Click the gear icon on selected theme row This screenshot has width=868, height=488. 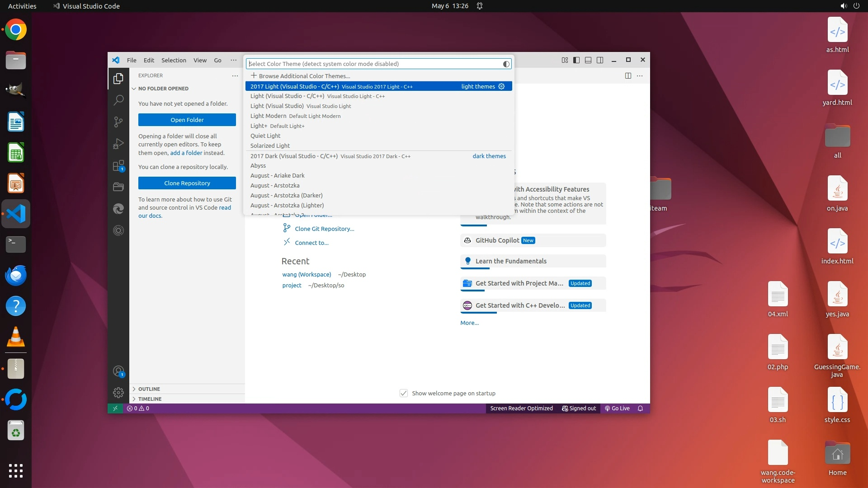[501, 86]
